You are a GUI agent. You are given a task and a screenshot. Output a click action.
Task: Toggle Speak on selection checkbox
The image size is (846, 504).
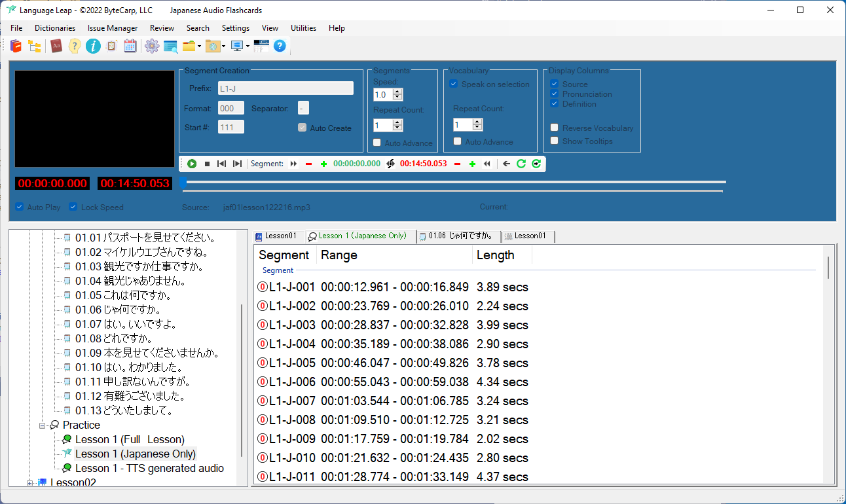(x=453, y=84)
